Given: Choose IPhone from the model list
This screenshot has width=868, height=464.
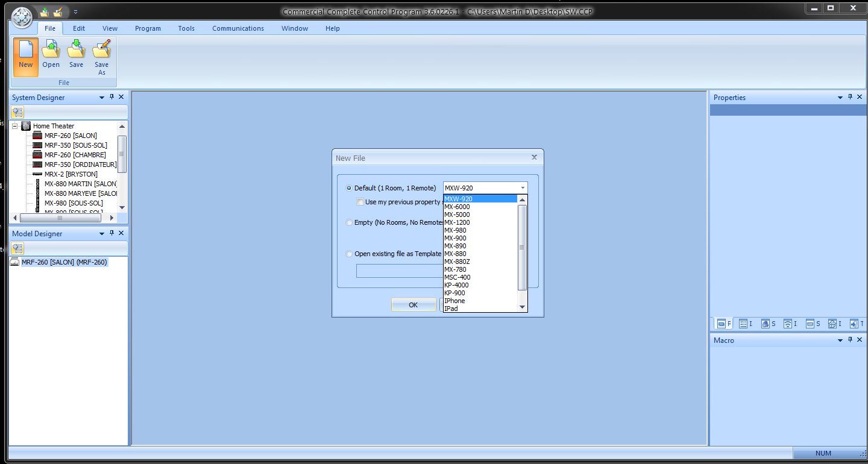Looking at the screenshot, I should 480,301.
